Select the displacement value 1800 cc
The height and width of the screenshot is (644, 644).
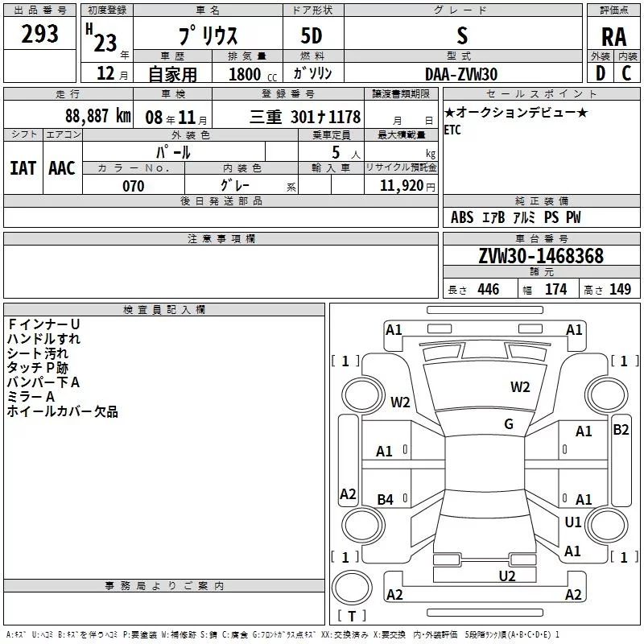(x=253, y=74)
